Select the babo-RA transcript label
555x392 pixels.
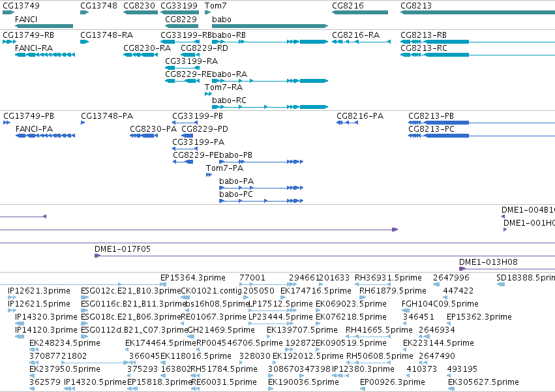(x=230, y=74)
